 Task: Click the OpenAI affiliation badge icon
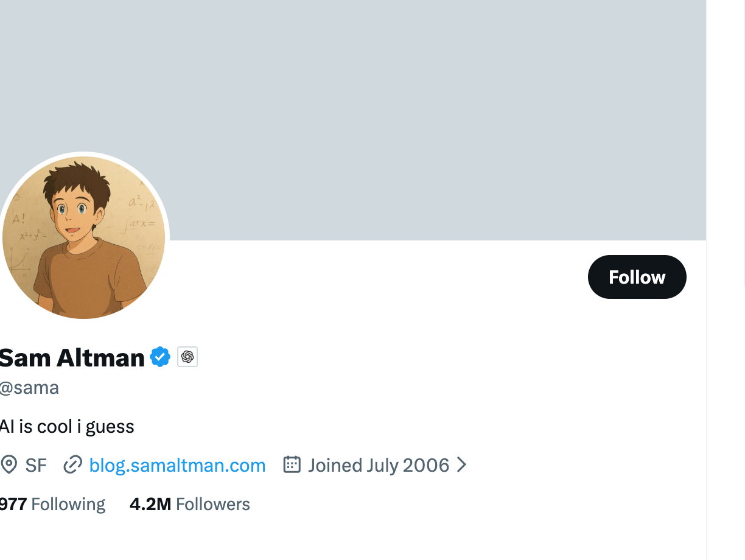pos(187,357)
